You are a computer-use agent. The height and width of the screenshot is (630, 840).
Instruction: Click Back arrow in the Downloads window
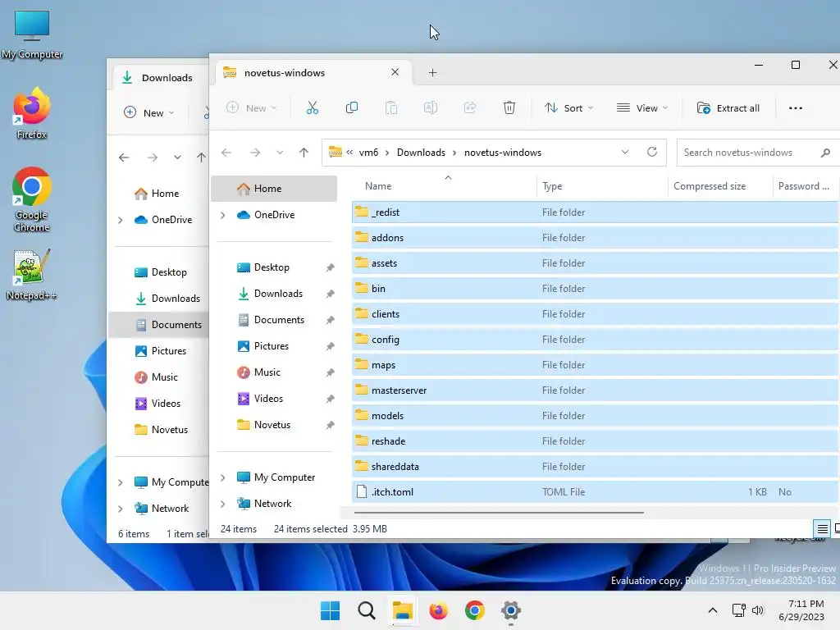(x=124, y=157)
